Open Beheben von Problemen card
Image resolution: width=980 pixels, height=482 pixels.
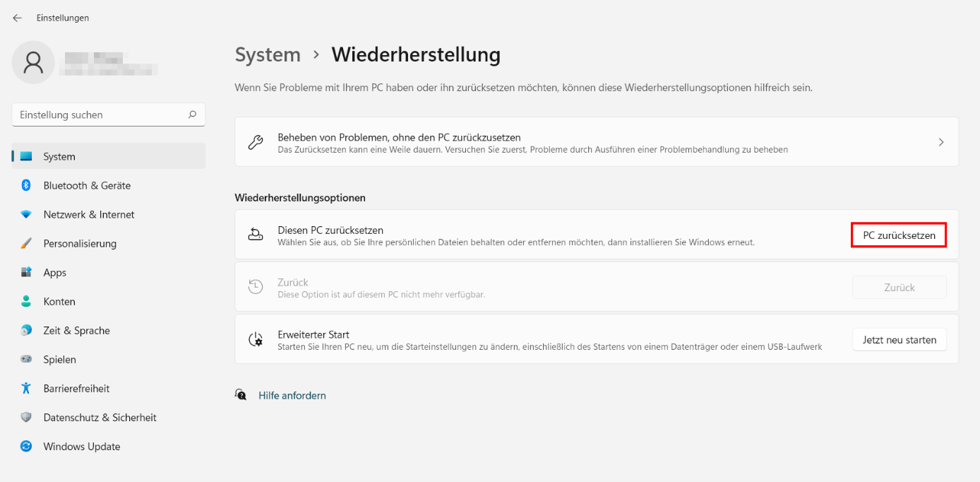point(597,142)
